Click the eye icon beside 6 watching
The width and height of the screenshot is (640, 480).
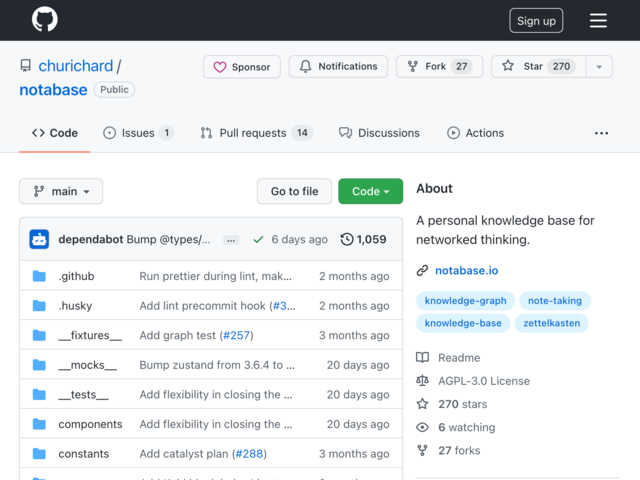pyautogui.click(x=422, y=427)
